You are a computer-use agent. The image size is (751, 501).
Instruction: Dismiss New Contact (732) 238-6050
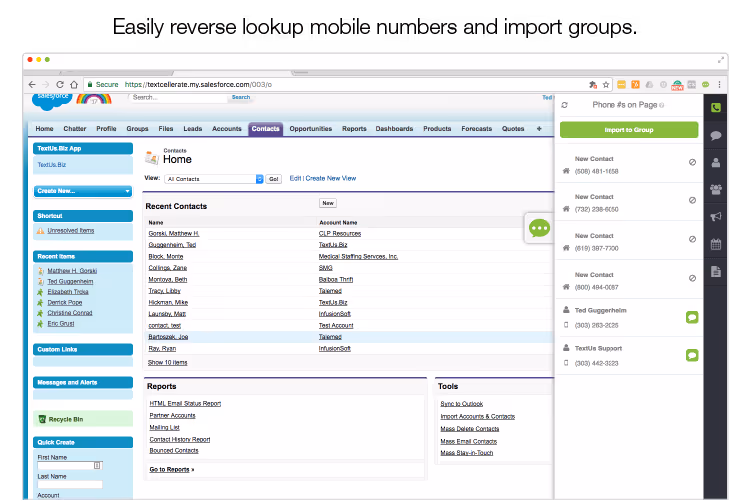(692, 200)
